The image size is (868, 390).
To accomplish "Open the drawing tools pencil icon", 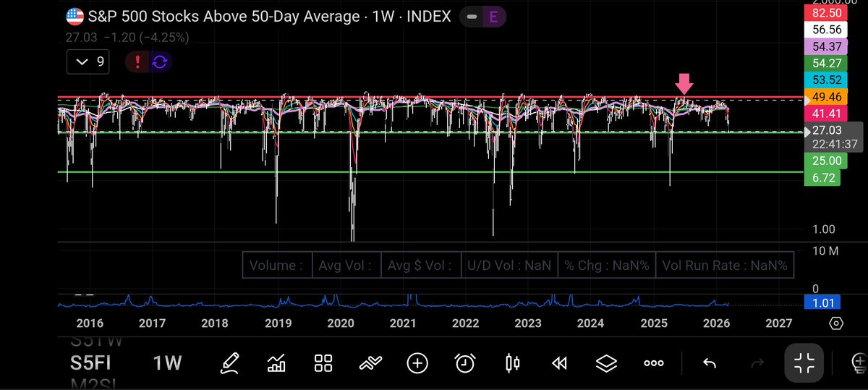I will [230, 363].
